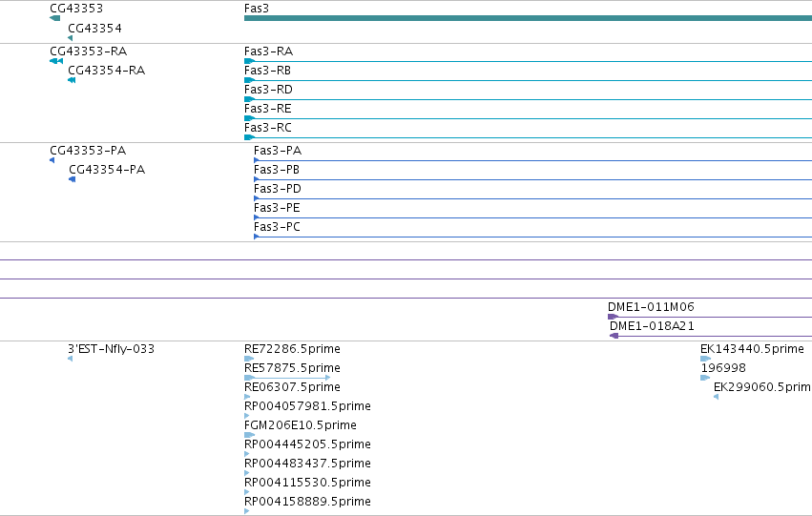Click the Fas3-RA transcript start glyph
This screenshot has height=516, width=812.
click(249, 61)
